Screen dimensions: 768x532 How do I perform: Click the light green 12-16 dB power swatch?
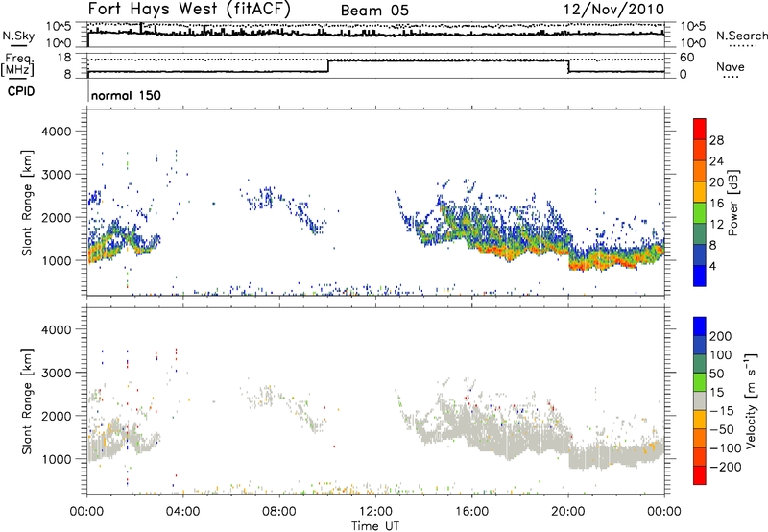pyautogui.click(x=700, y=213)
